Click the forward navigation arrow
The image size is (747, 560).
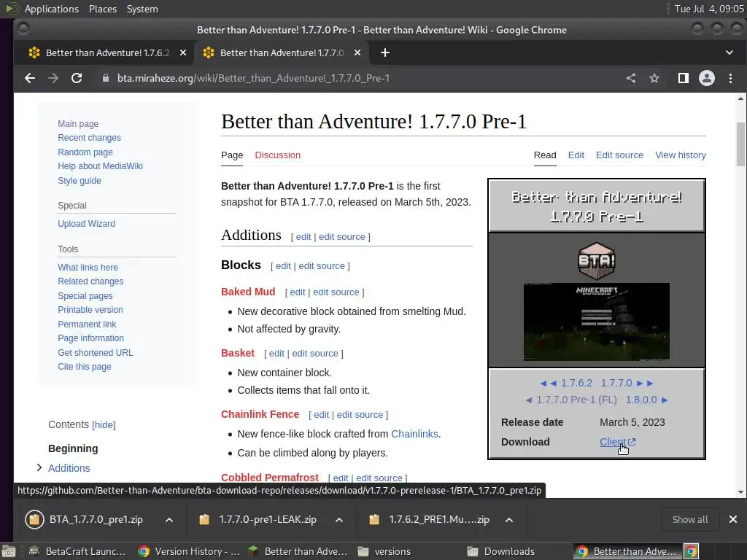[x=53, y=78]
